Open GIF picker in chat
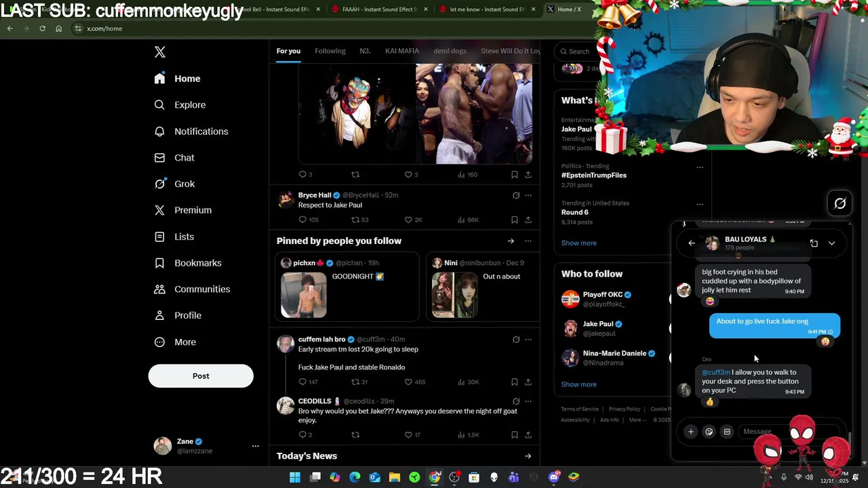 pos(727,432)
